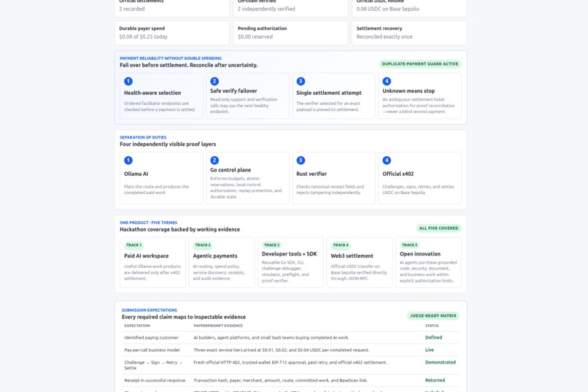Click '0.08 USDC on Base Sepolia' value
Screen dimensions: 588x392
click(x=388, y=9)
